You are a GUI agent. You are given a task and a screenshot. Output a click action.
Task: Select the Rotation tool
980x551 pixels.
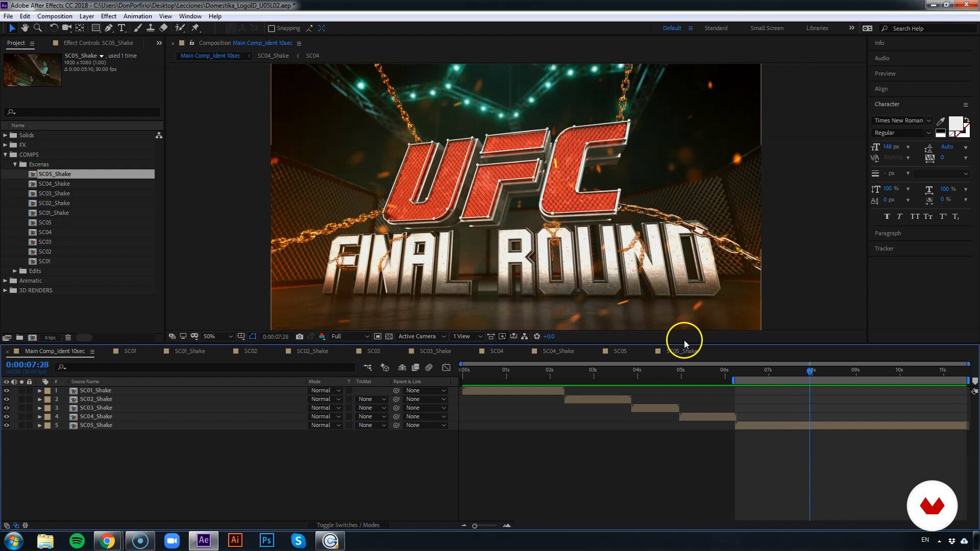54,28
